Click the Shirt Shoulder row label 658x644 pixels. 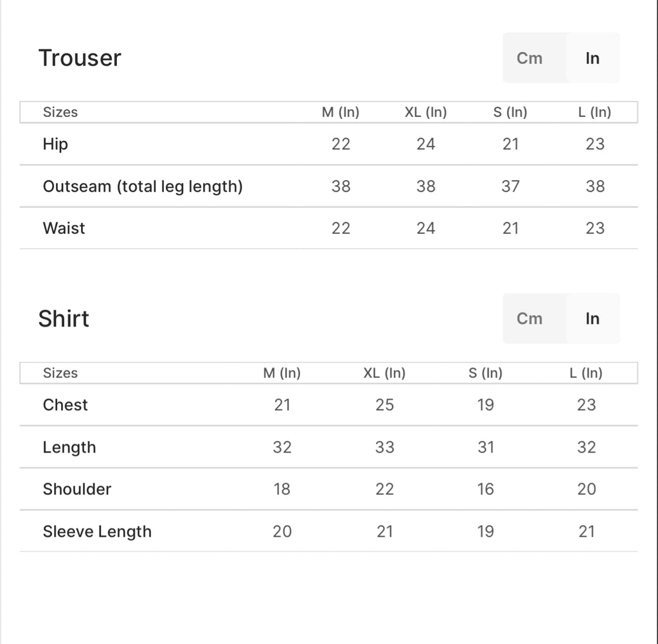pos(77,489)
